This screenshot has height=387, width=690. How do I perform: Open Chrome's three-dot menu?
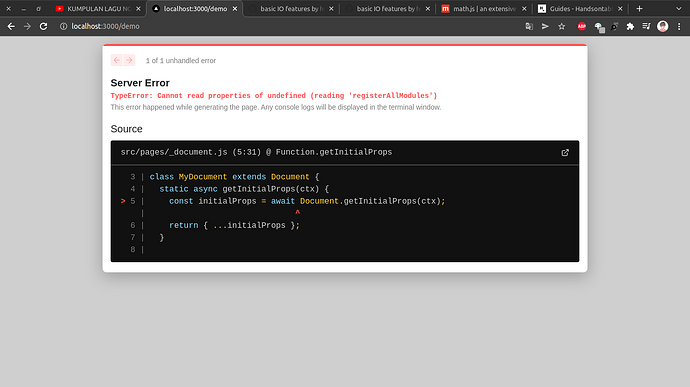point(679,26)
